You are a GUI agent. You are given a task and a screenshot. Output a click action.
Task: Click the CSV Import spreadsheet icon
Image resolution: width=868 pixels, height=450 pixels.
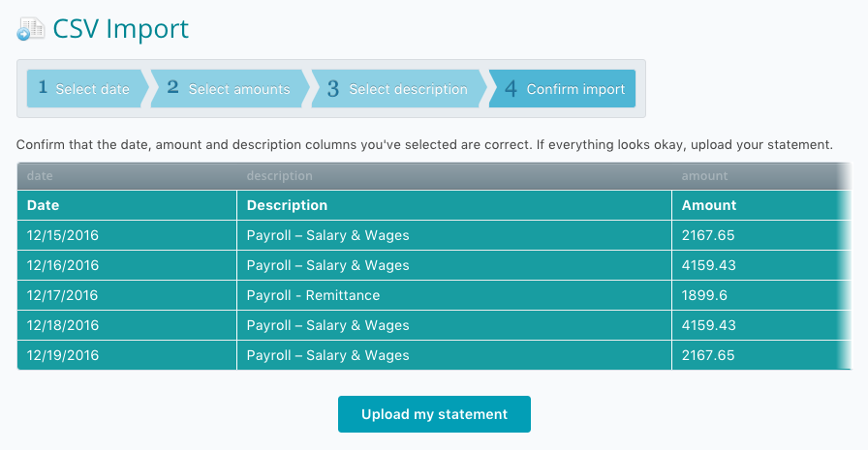pyautogui.click(x=30, y=29)
